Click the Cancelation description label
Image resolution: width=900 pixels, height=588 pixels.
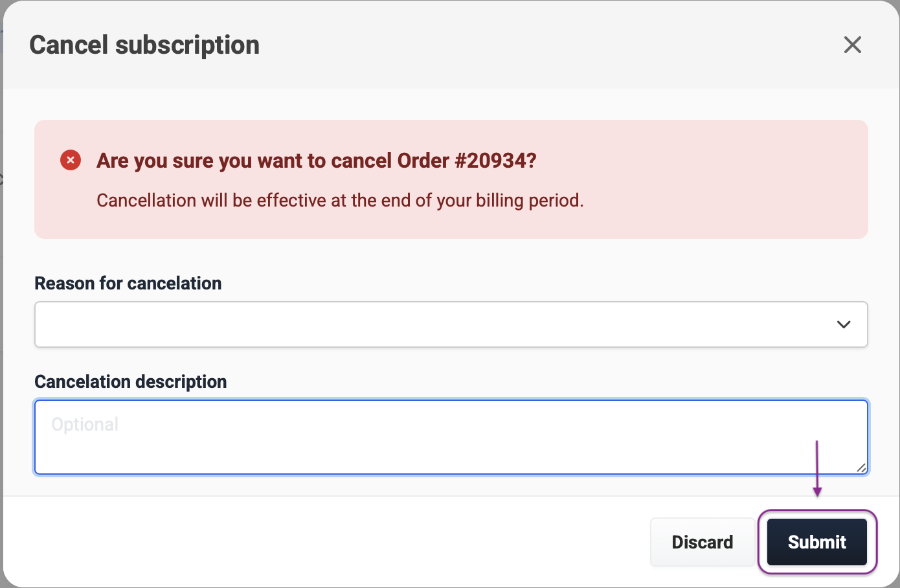tap(131, 382)
